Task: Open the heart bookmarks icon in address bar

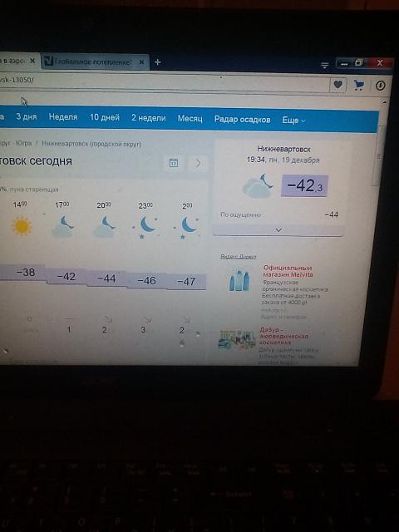Action: (338, 85)
